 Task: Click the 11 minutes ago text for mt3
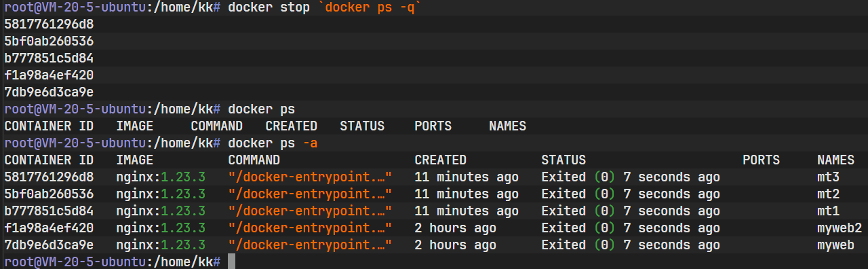click(467, 177)
